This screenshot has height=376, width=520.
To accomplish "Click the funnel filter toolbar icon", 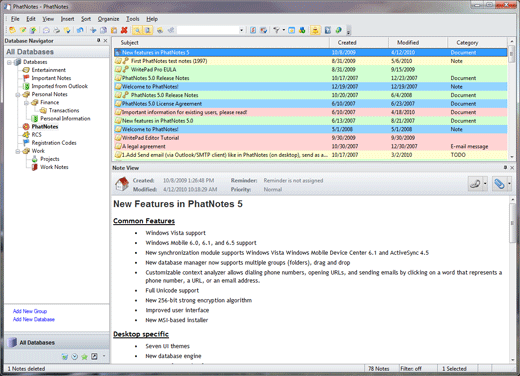I will pos(276,30).
